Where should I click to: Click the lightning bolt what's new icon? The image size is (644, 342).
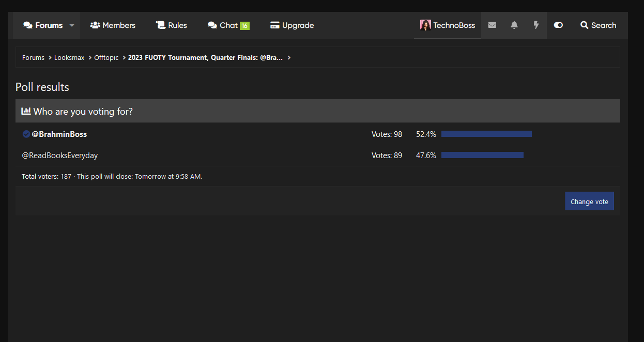point(536,25)
